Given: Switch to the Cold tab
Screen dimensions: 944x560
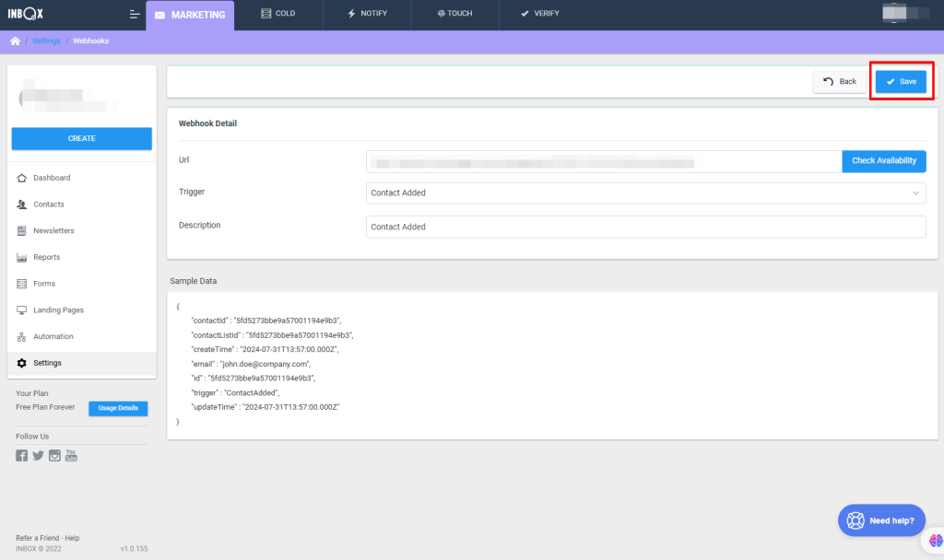Looking at the screenshot, I should (278, 15).
